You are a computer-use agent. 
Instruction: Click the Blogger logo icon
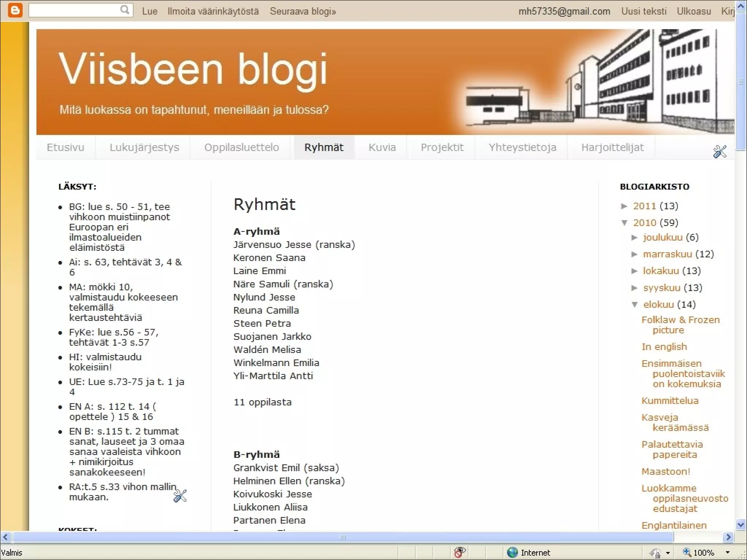pyautogui.click(x=15, y=11)
